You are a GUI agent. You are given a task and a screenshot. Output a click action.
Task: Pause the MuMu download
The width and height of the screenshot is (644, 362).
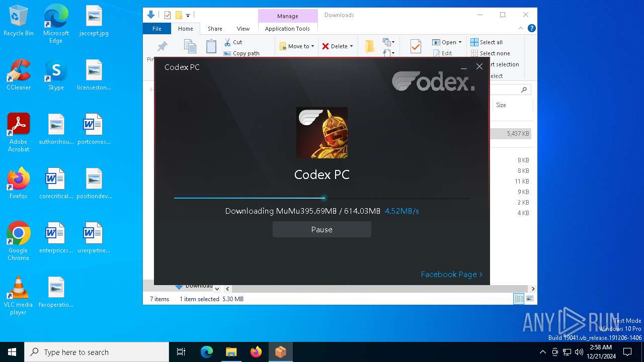click(x=321, y=229)
